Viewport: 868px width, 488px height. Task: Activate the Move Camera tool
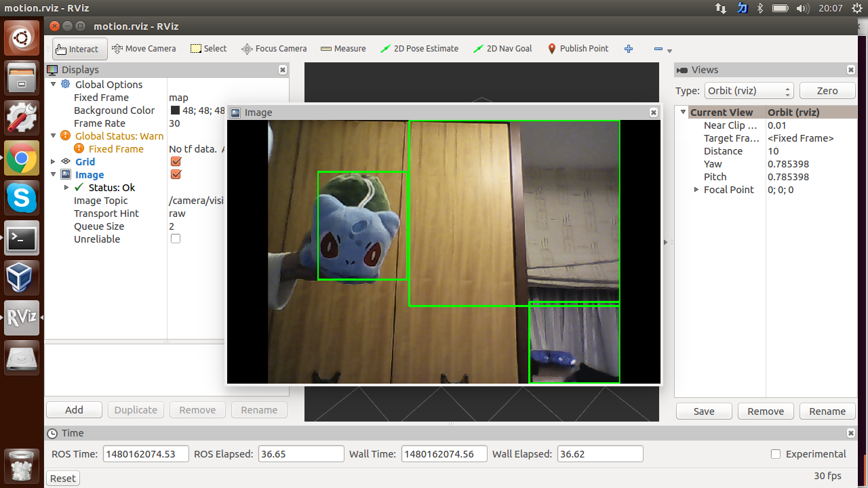(x=144, y=49)
